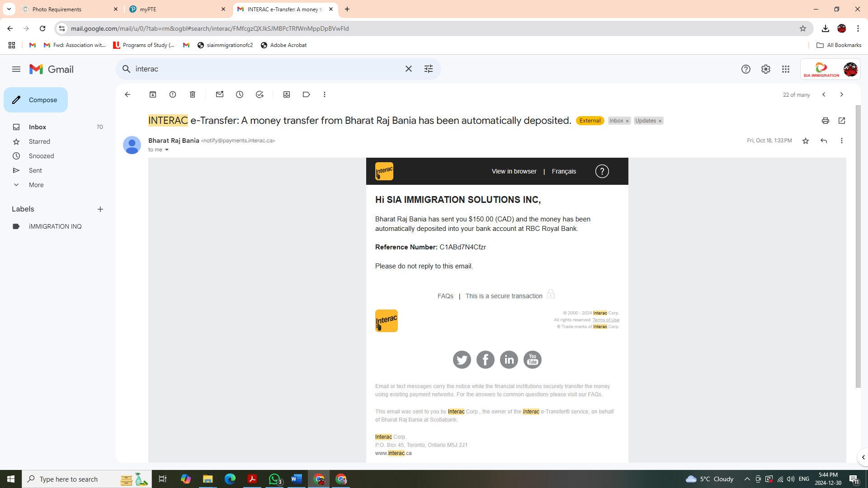Screen dimensions: 868x488
Task: Archive this email
Action: pyautogui.click(x=153, y=94)
